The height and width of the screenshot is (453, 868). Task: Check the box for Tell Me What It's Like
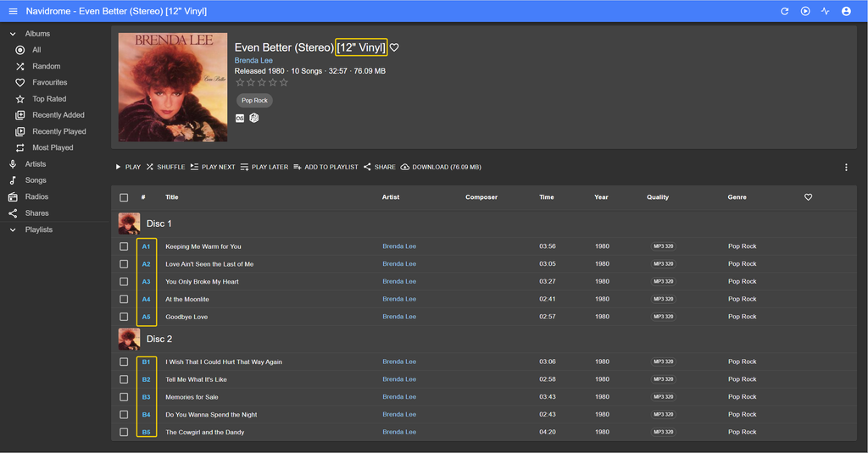tap(124, 379)
